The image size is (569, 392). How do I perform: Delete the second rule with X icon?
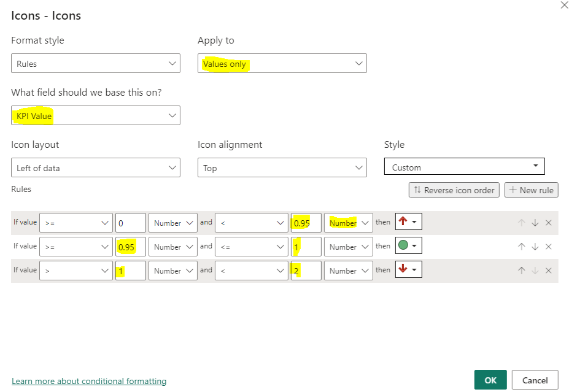[x=549, y=247]
